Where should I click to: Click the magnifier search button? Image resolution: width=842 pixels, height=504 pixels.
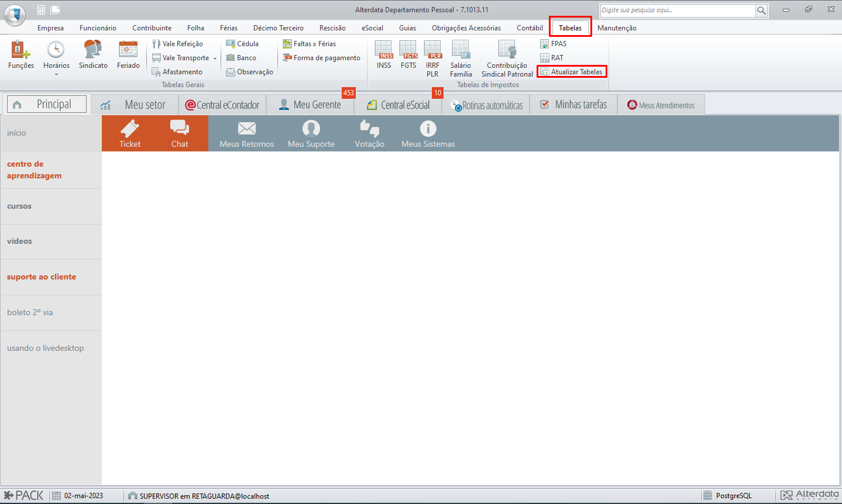pos(761,10)
